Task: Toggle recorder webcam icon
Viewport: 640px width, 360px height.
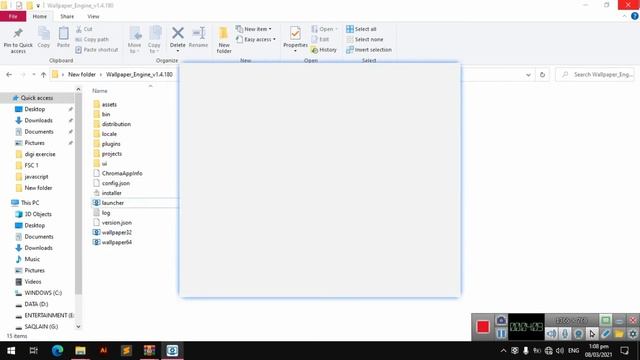Action: click(578, 333)
